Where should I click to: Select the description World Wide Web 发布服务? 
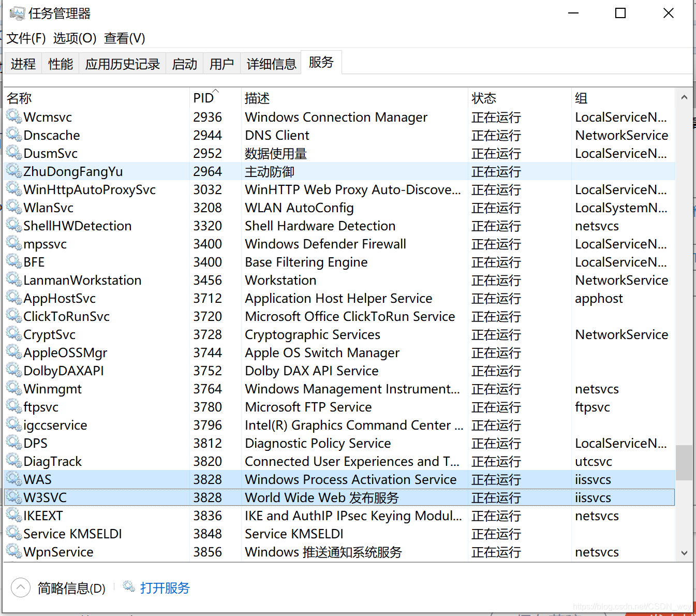(x=322, y=497)
